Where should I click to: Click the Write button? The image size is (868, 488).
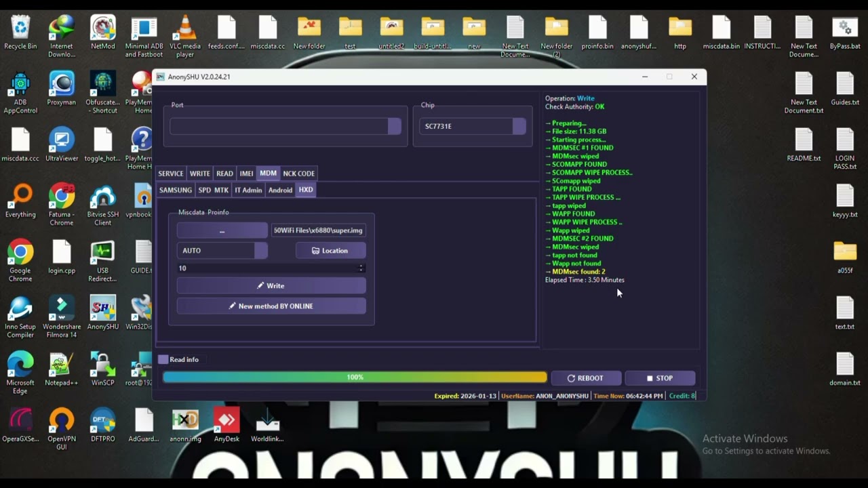click(x=271, y=286)
